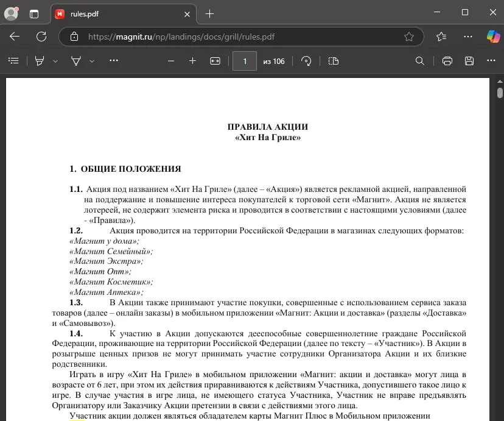Click the clause number 1.3.
Screen dimensions: 504x421
point(76,302)
